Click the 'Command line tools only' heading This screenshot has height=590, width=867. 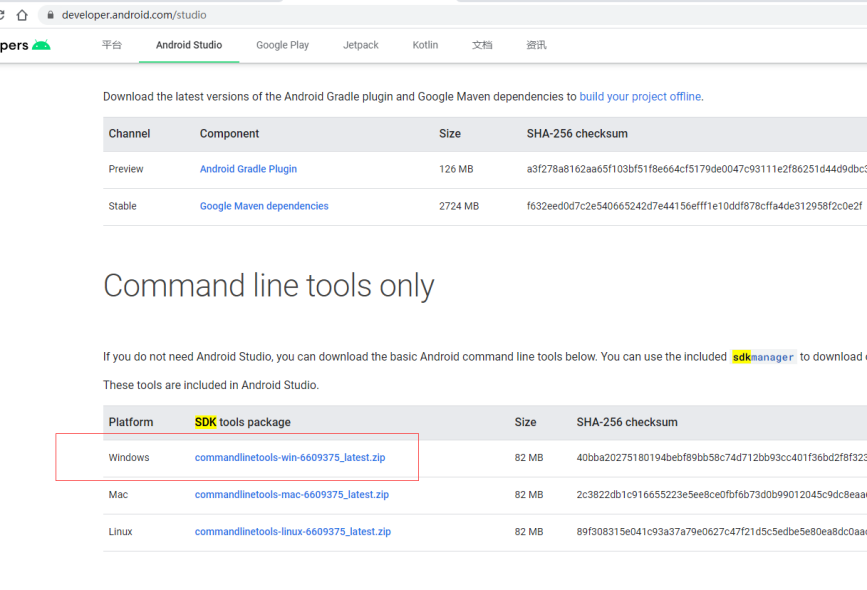(x=269, y=286)
